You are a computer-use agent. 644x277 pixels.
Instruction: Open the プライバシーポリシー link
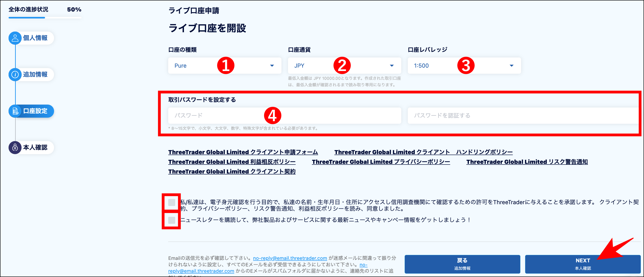coord(381,162)
